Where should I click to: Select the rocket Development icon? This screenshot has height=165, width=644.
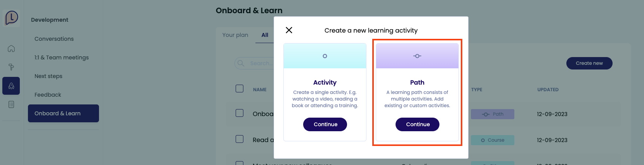pyautogui.click(x=11, y=86)
